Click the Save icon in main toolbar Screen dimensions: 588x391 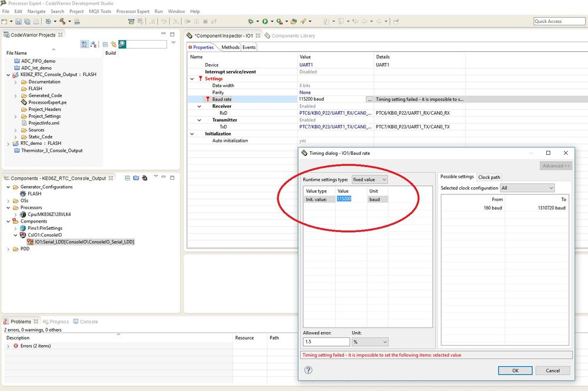coord(18,21)
